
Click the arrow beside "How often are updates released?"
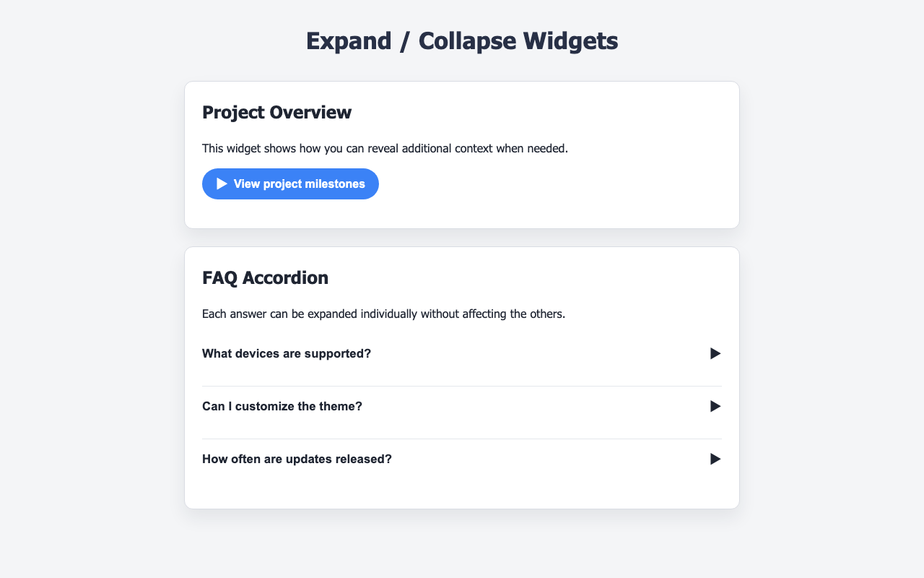click(715, 459)
